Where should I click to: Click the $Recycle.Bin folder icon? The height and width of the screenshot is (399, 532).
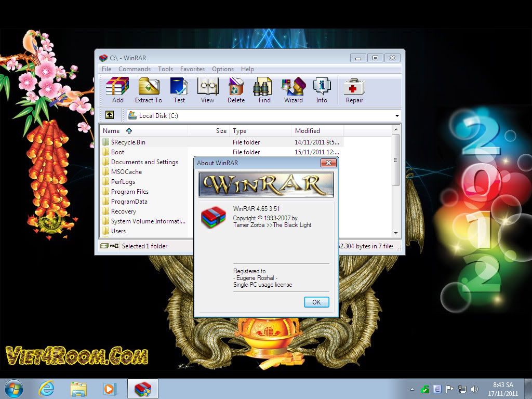coord(106,142)
